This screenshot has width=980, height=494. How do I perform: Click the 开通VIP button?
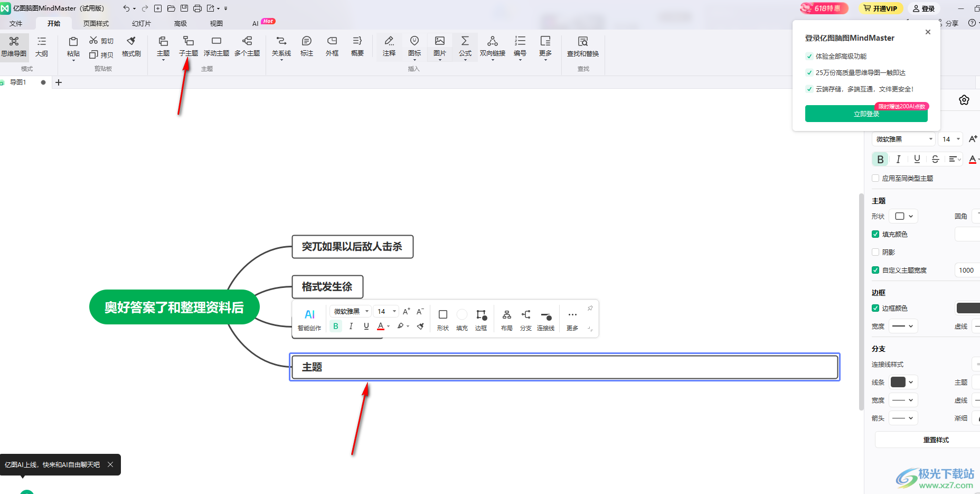(x=880, y=8)
